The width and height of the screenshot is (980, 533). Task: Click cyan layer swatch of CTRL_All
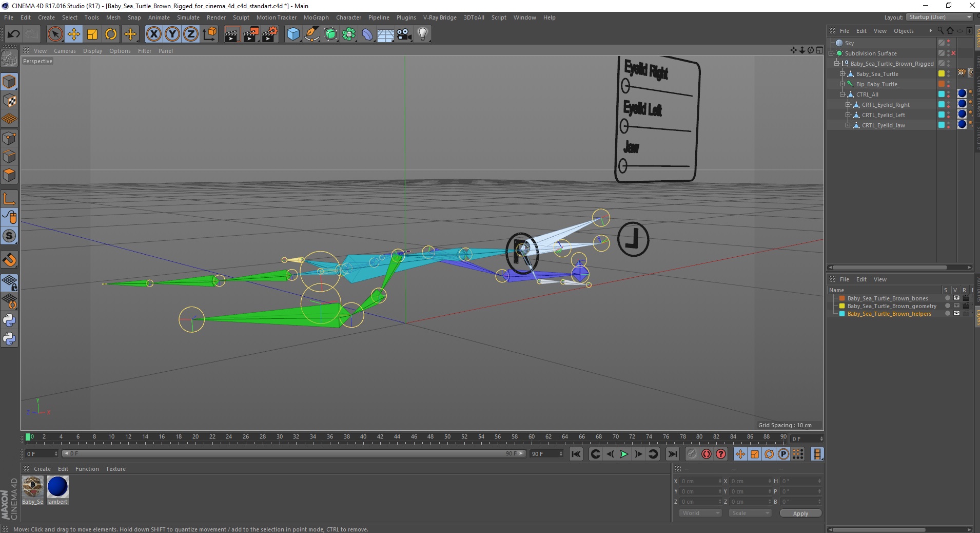942,94
